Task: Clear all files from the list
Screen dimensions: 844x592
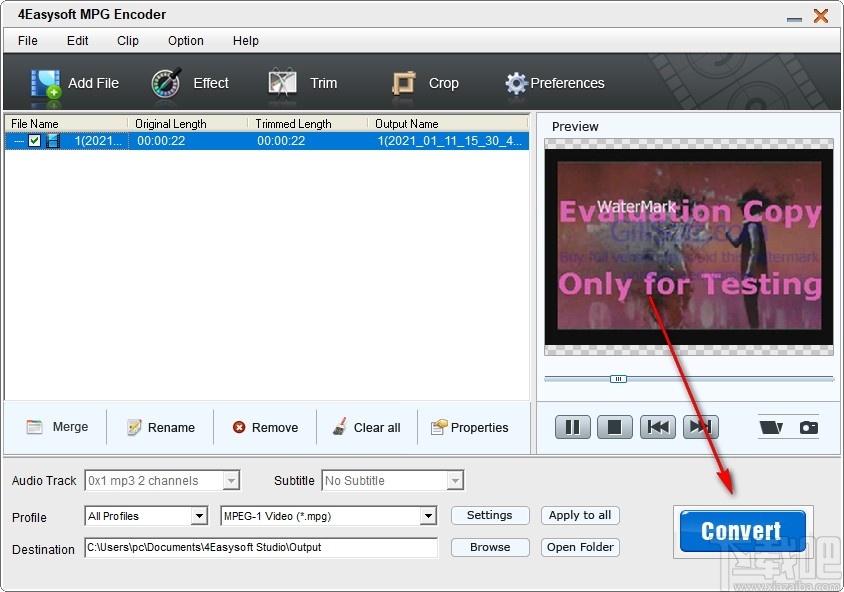Action: coord(367,427)
